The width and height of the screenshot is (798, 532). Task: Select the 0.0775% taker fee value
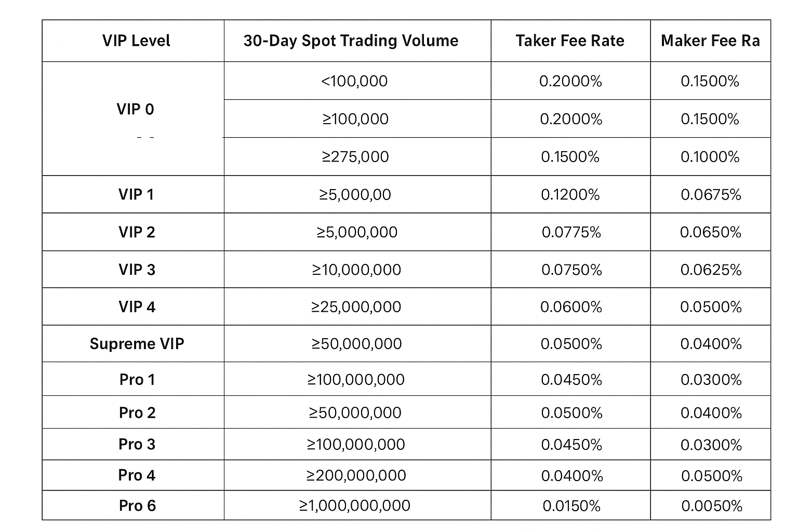click(571, 232)
